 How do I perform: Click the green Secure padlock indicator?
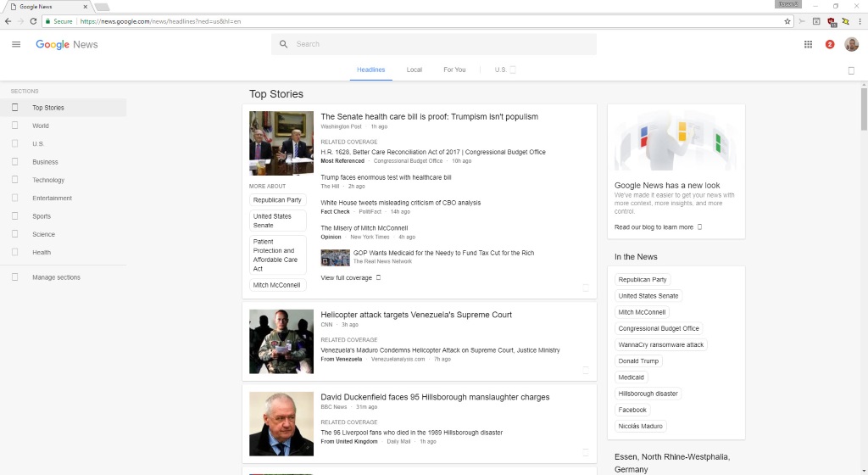(58, 21)
